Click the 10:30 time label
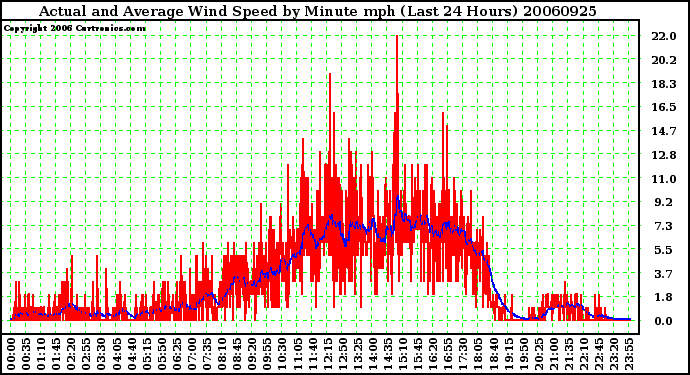The height and width of the screenshot is (375, 690). coord(282,354)
